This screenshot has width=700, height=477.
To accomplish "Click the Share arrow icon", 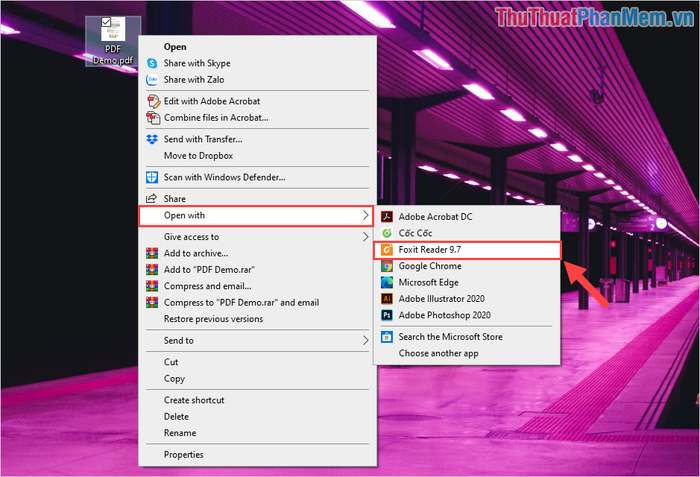I will pyautogui.click(x=152, y=198).
